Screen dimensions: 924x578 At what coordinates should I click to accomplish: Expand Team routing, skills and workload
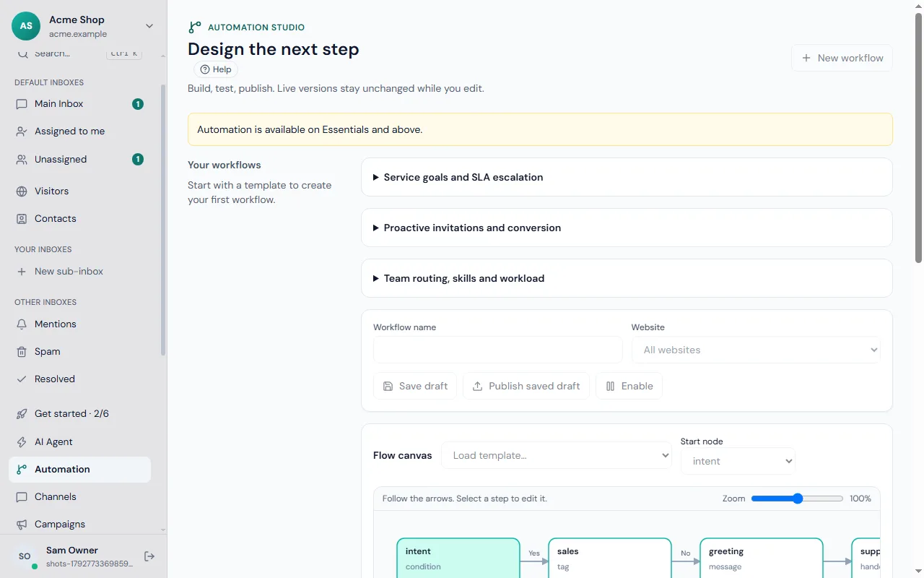pos(627,278)
